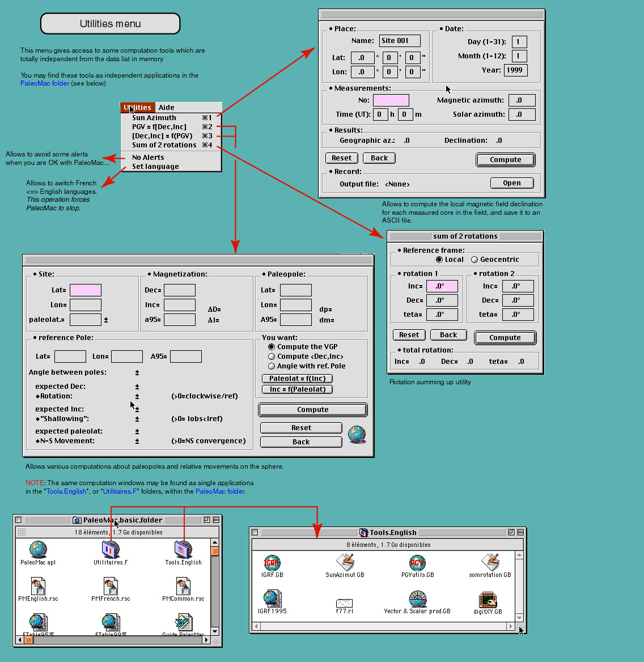Choose [Dec,Inc] = f(PGV) menu entry
Viewport: 644px width, 662px height.
tap(171, 136)
